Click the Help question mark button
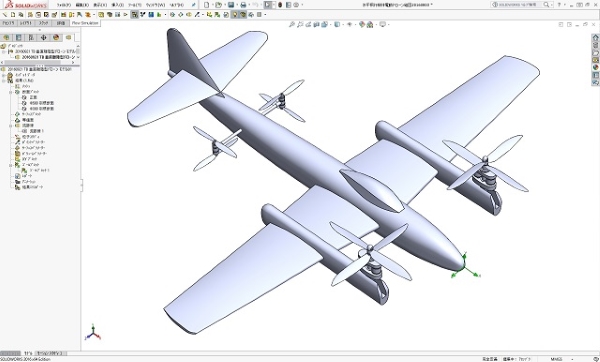The image size is (600, 362). (559, 5)
